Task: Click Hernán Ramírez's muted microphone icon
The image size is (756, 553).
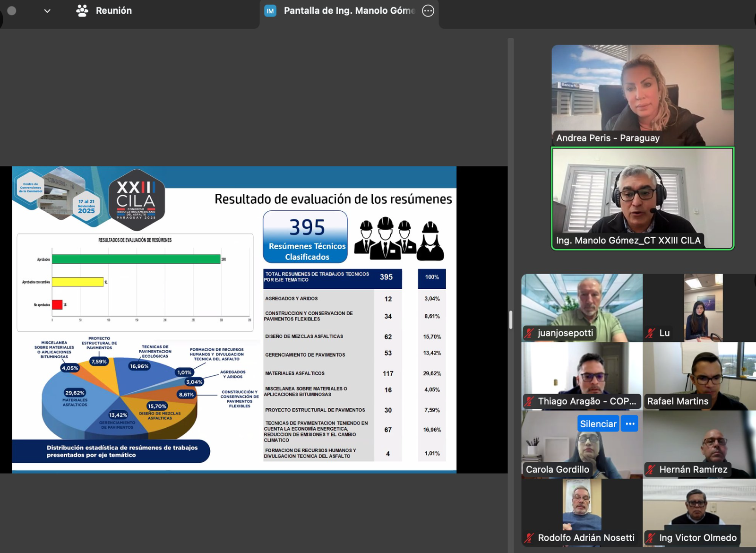Action: [651, 469]
